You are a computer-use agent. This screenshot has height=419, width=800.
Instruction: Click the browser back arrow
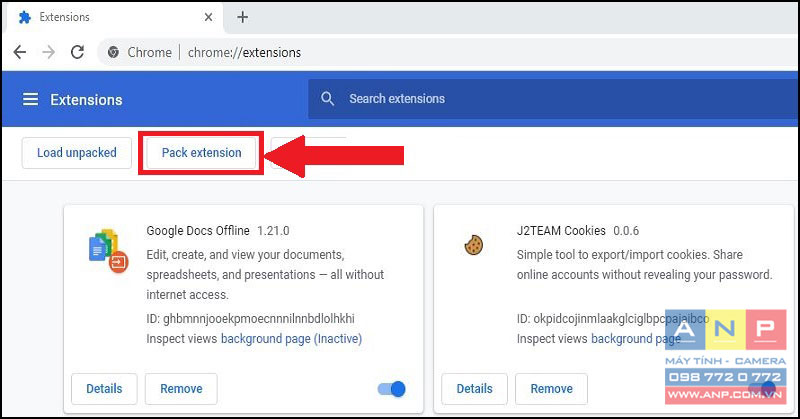point(20,52)
